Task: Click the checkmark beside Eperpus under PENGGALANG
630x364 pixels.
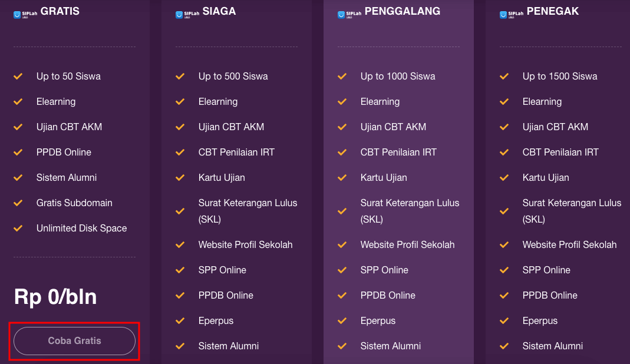Action: point(342,320)
